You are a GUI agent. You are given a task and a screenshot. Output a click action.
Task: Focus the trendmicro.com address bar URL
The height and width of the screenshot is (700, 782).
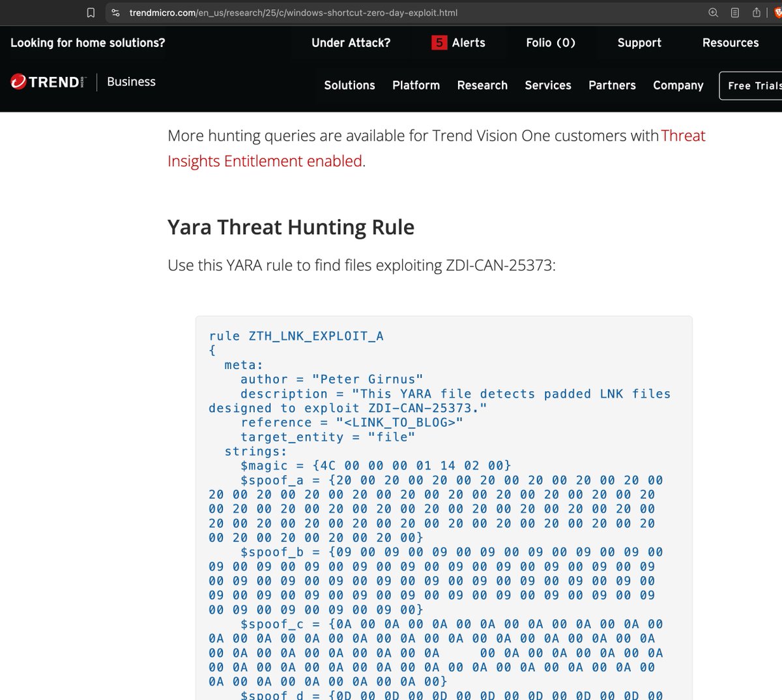tap(293, 12)
